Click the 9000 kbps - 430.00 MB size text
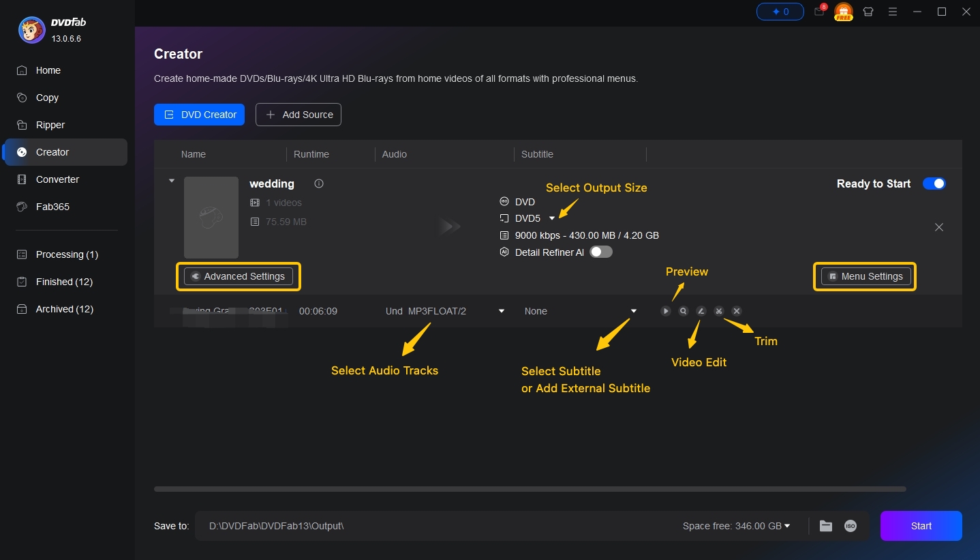This screenshot has width=980, height=560. (x=587, y=235)
